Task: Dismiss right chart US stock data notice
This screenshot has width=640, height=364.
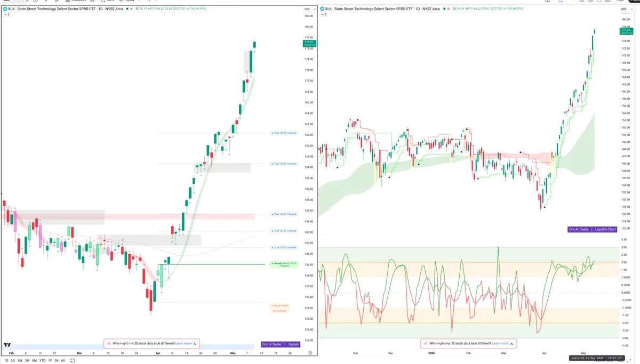Action: [x=511, y=344]
